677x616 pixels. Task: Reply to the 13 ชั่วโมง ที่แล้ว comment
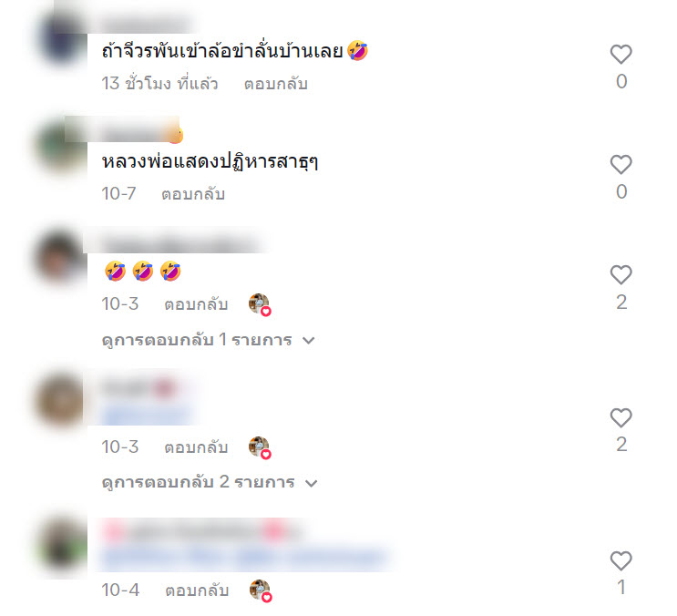point(276,84)
